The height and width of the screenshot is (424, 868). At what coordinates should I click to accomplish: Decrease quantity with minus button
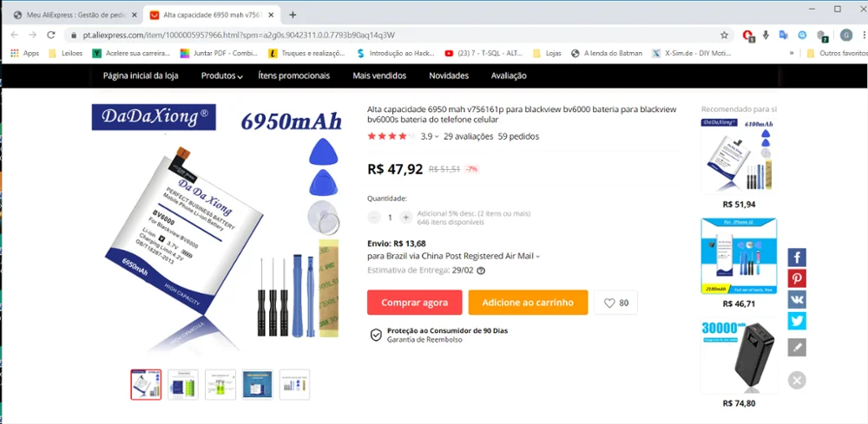point(374,218)
